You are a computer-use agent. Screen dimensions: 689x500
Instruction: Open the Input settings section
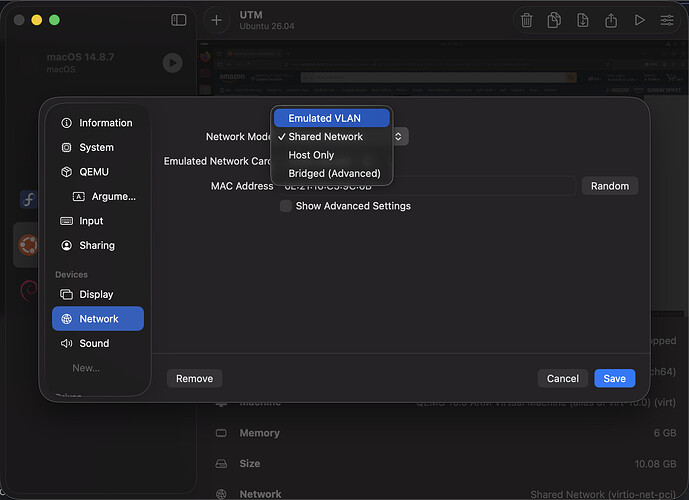pos(98,221)
